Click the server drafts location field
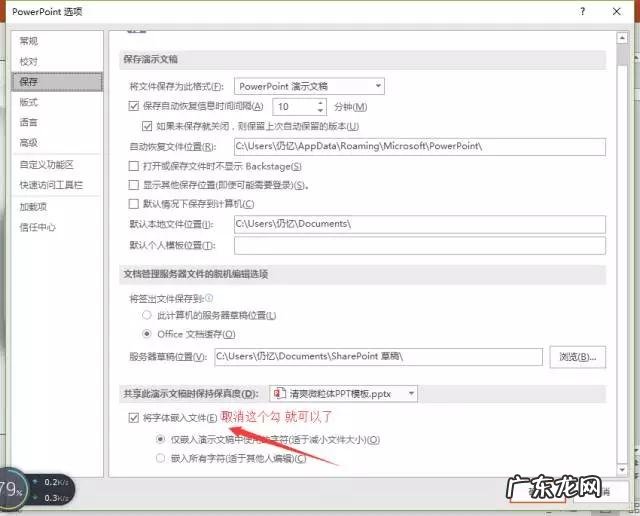Viewport: 640px width, 516px height. coord(378,357)
